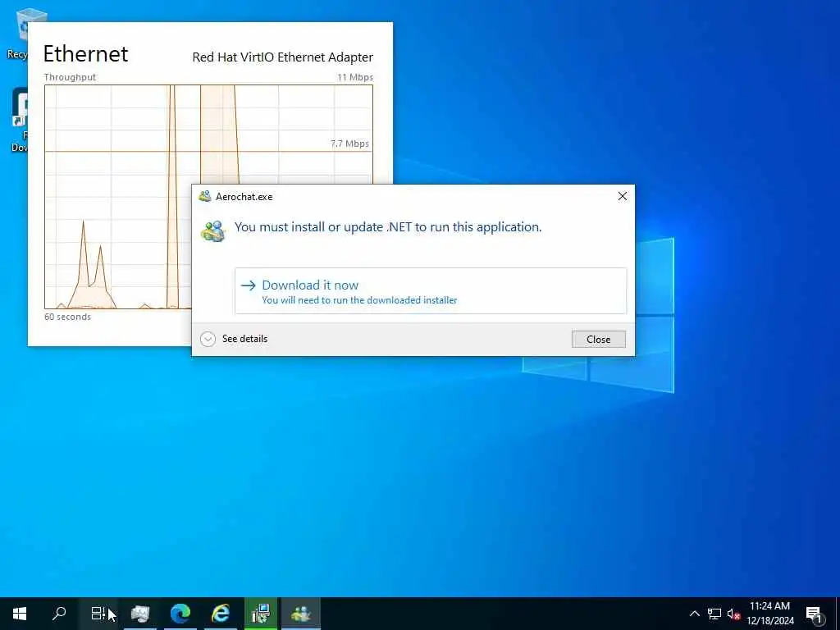Image resolution: width=840 pixels, height=630 pixels.
Task: Click the Throughput label
Action: click(x=70, y=77)
